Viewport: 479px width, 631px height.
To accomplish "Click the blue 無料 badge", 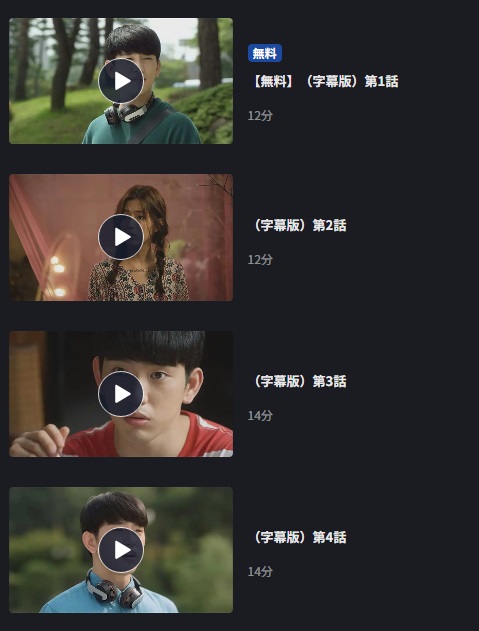I will [x=265, y=53].
